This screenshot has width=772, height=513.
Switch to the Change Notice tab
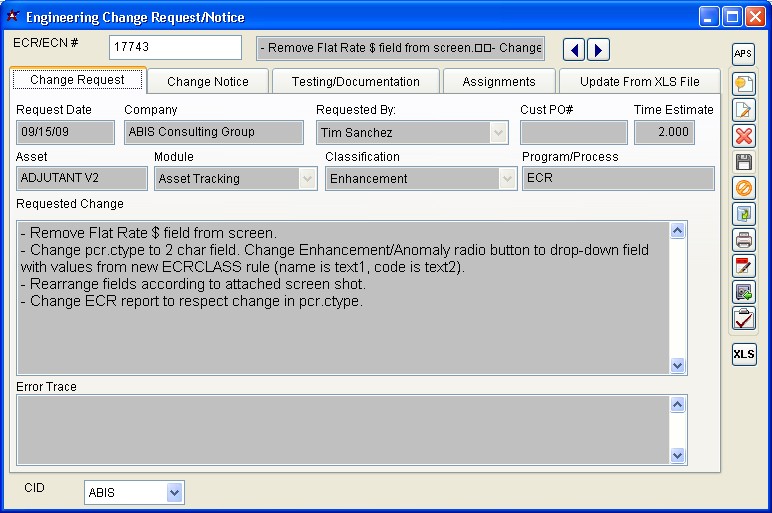click(208, 82)
